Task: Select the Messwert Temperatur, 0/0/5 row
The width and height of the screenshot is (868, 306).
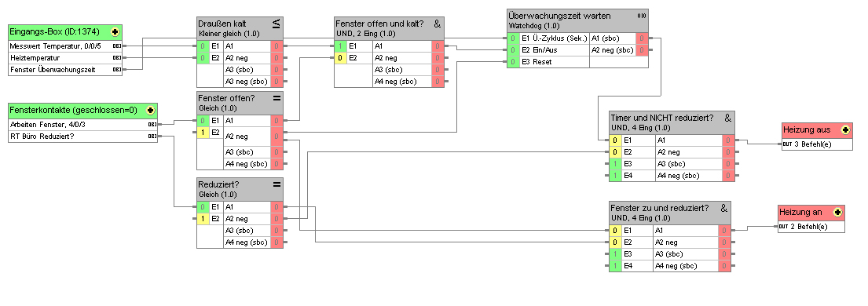Action: pos(65,46)
